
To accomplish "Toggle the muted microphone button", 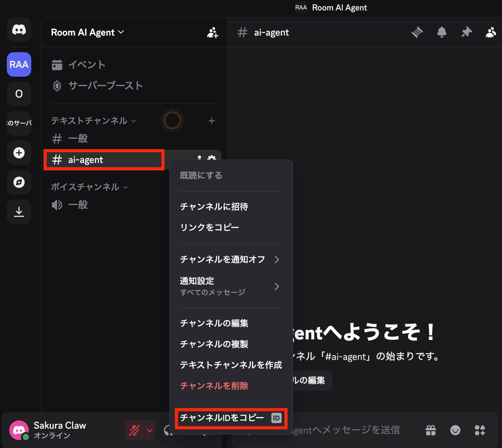I will pyautogui.click(x=134, y=430).
